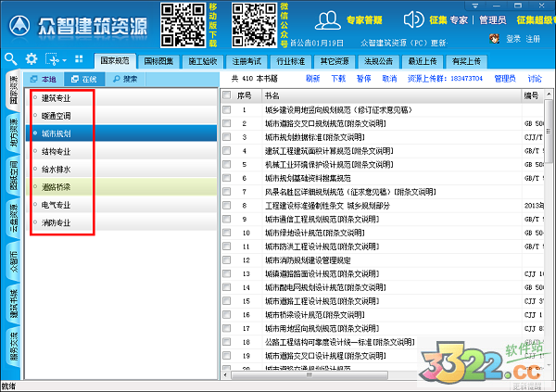Click the 专家答疑 expert headset icon
The height and width of the screenshot is (392, 556).
pyautogui.click(x=328, y=19)
